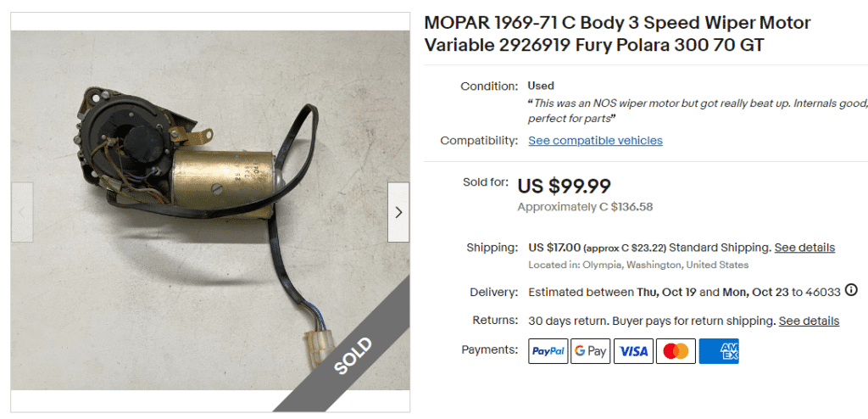Click the Mastercard logo icon
Screen dimensions: 868x419
[676, 351]
